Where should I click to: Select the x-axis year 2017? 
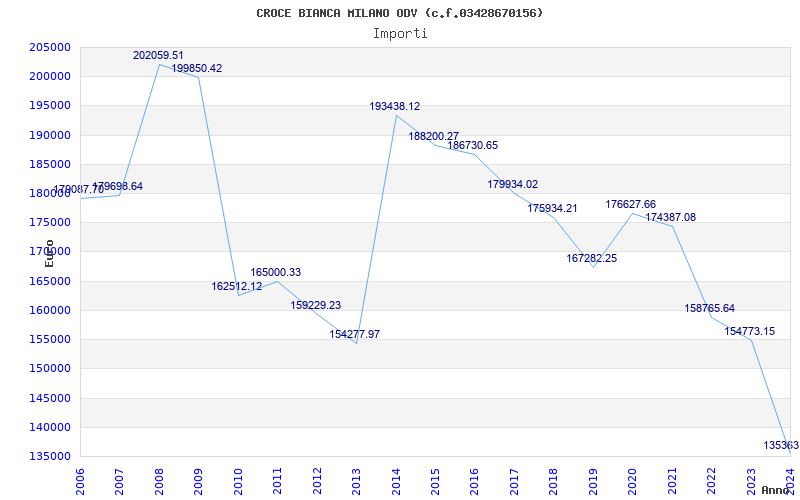coord(514,482)
